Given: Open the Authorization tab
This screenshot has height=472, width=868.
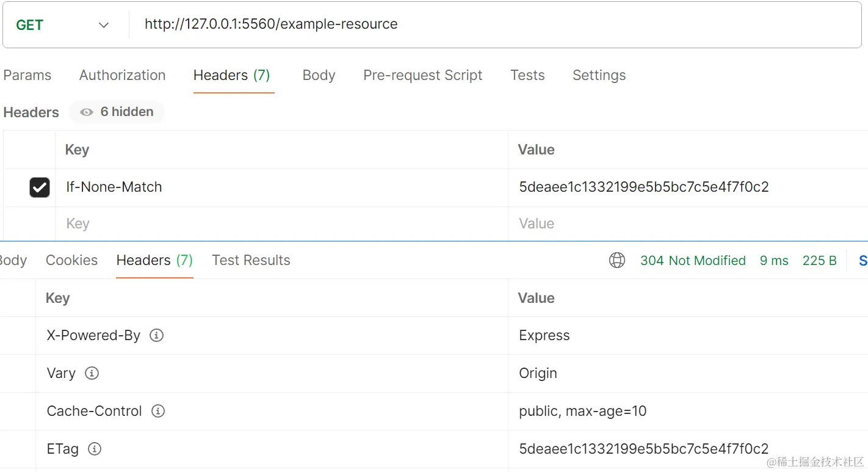Looking at the screenshot, I should [122, 75].
